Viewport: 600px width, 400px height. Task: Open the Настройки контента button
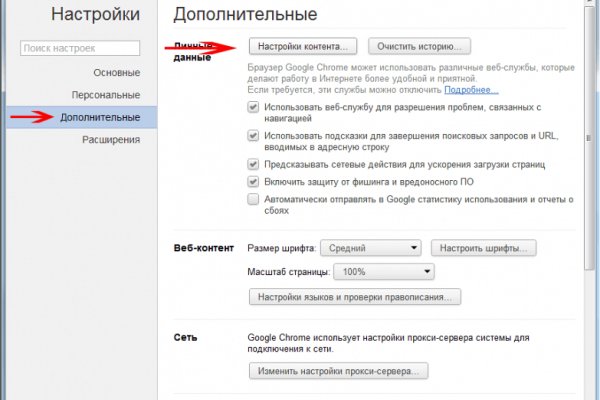tap(302, 46)
